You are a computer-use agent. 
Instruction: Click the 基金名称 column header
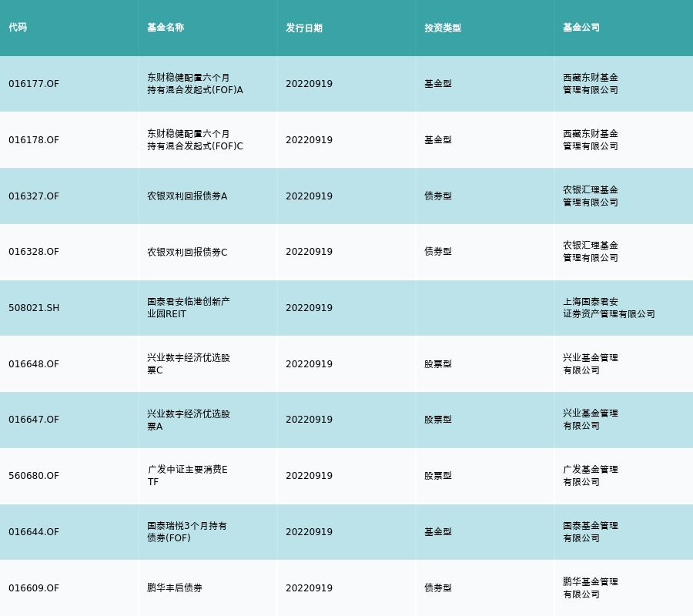click(166, 28)
